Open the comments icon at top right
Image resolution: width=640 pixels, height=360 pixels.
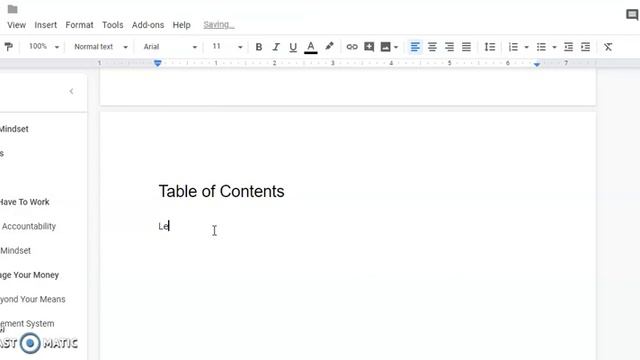click(x=632, y=15)
